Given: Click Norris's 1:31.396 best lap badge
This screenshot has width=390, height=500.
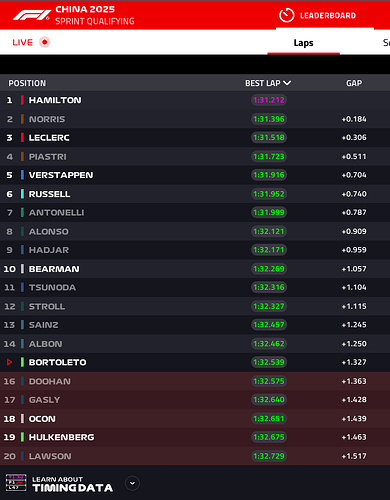Looking at the screenshot, I should click(269, 119).
